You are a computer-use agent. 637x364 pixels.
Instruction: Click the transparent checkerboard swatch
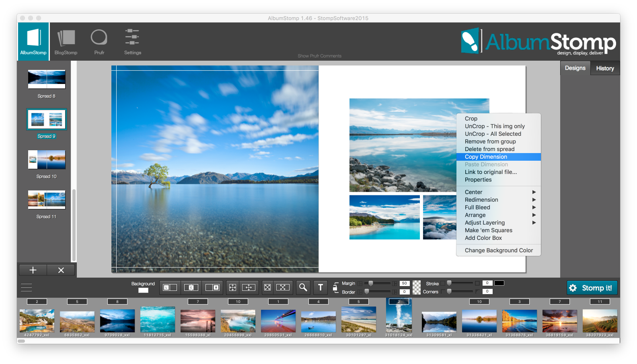pyautogui.click(x=417, y=287)
